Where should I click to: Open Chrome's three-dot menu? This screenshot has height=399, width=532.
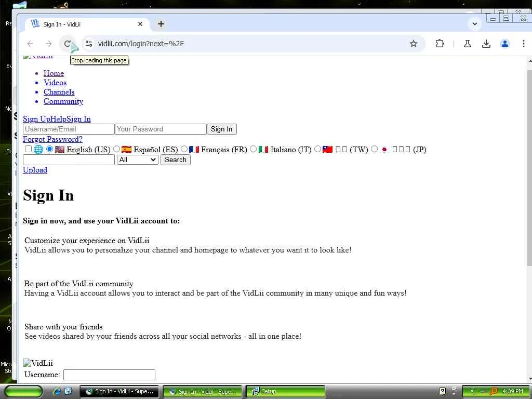(x=524, y=44)
